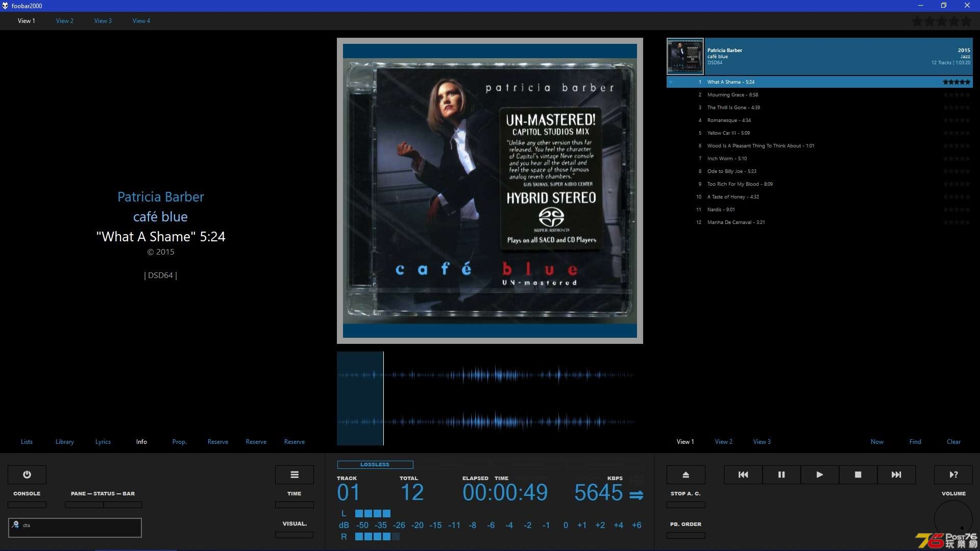Select track 'Yellow Car III - 5:09'

820,133
